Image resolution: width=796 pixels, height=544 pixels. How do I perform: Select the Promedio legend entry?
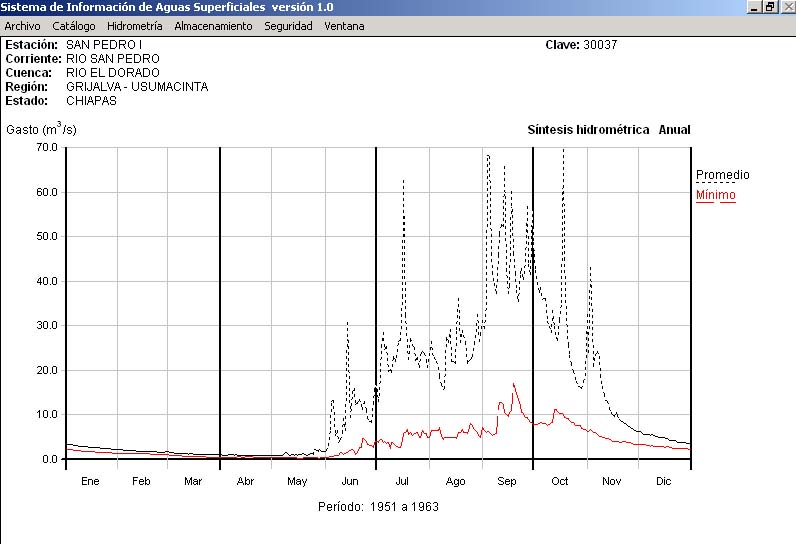tap(722, 175)
